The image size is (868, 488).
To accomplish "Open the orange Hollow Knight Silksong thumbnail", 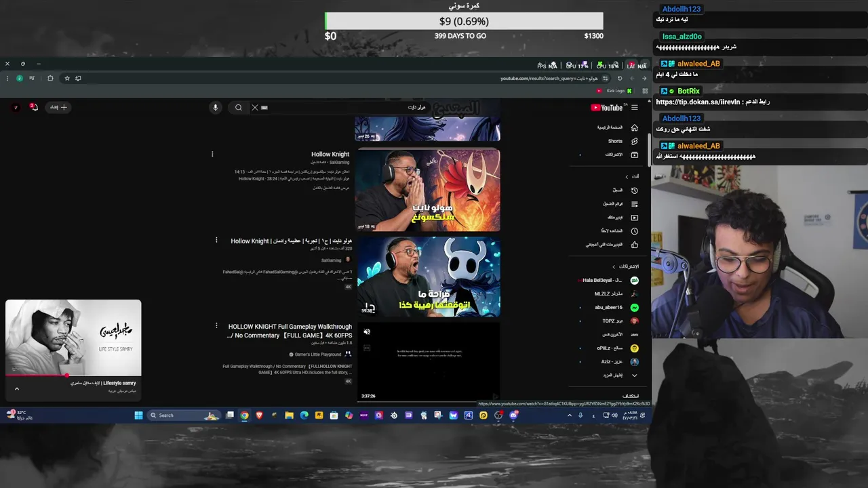I will coord(428,190).
